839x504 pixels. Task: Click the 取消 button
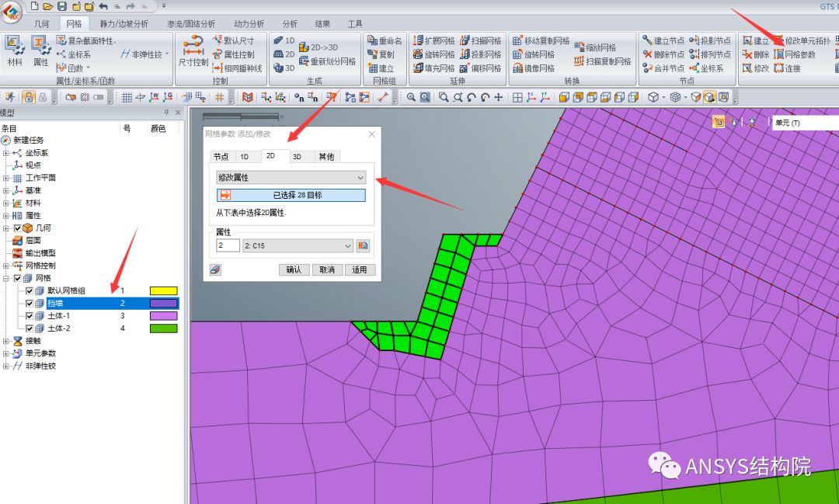tap(327, 269)
